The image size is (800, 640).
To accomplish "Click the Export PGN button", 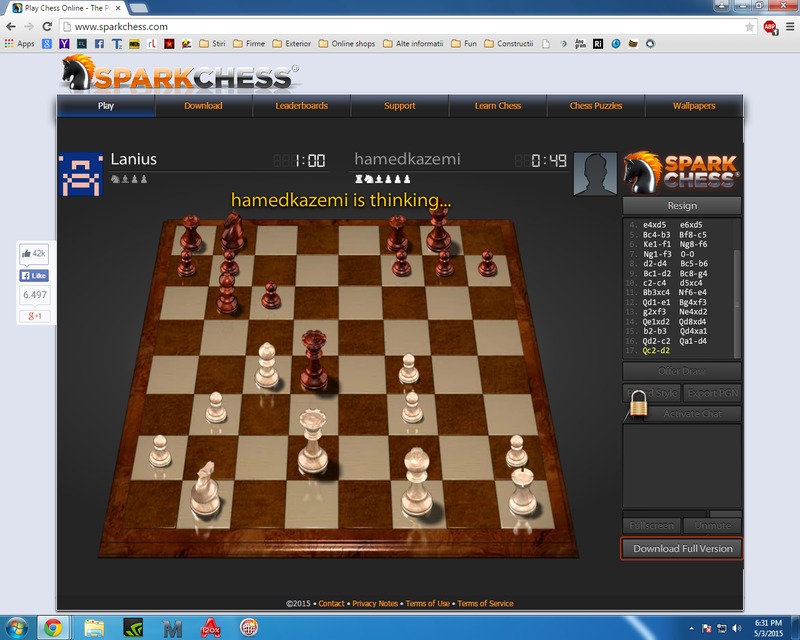I will point(712,393).
